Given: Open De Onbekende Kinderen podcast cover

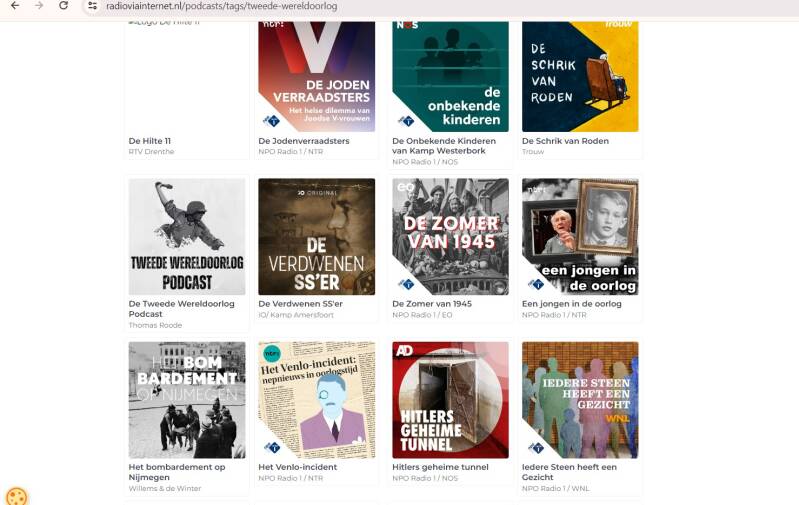Looking at the screenshot, I should pyautogui.click(x=450, y=76).
